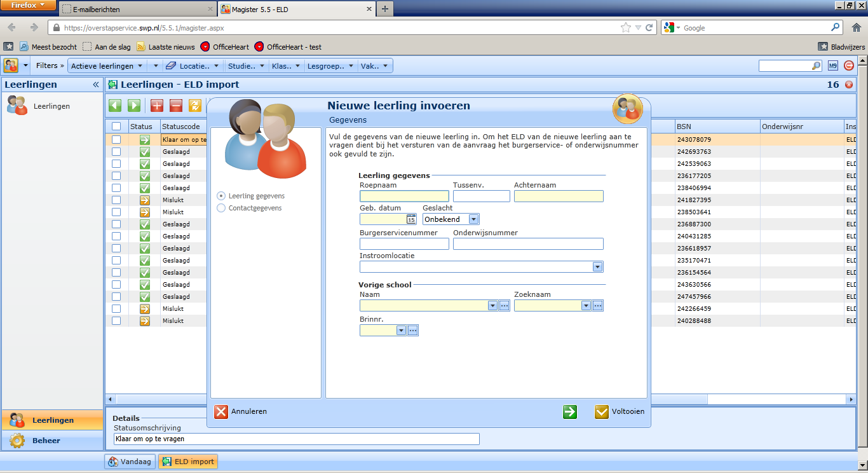
Task: Select Leerlingen in the bottom-left navigation
Action: tap(52, 420)
